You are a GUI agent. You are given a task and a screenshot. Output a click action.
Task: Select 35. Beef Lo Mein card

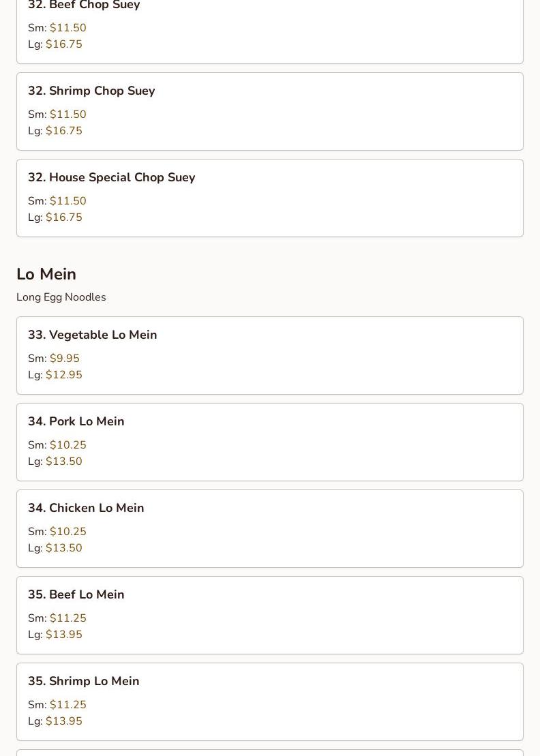pyautogui.click(x=270, y=615)
